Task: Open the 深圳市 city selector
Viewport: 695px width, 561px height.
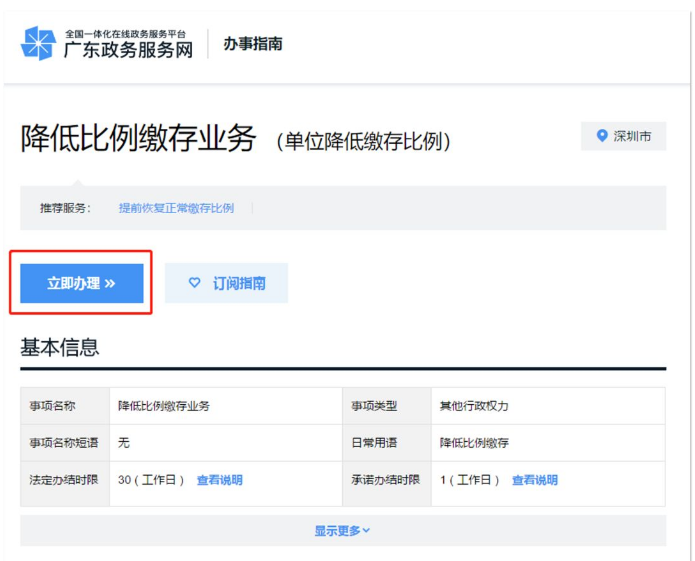Action: coord(623,136)
